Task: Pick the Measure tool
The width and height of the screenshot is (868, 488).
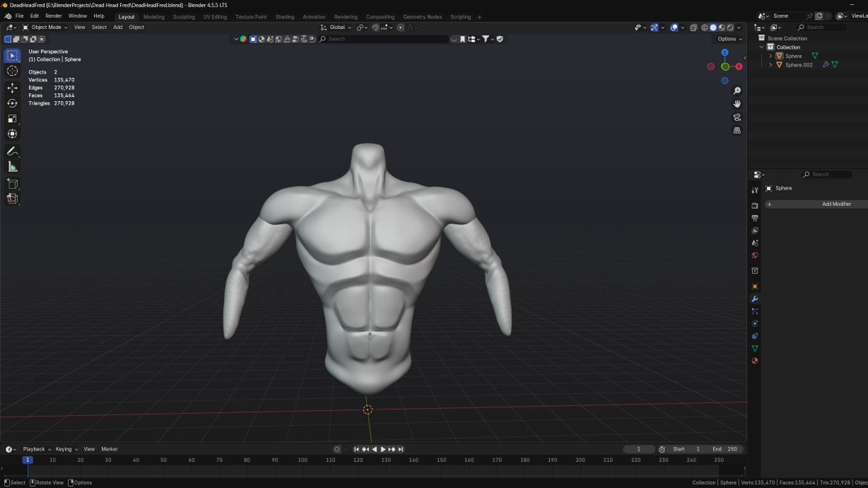Action: point(12,167)
